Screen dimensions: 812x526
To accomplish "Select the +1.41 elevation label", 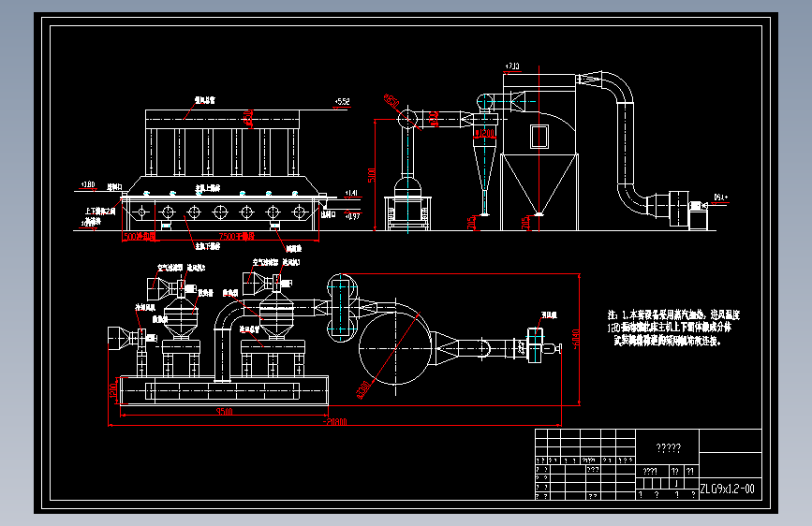I will [x=351, y=193].
